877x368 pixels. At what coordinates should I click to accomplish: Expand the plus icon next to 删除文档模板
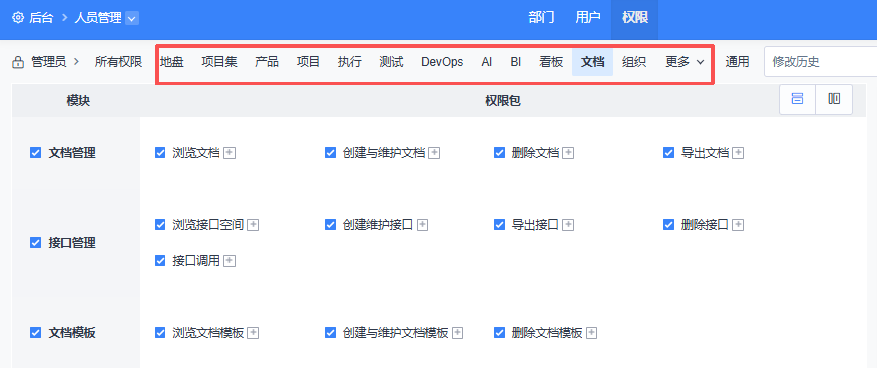pos(591,333)
